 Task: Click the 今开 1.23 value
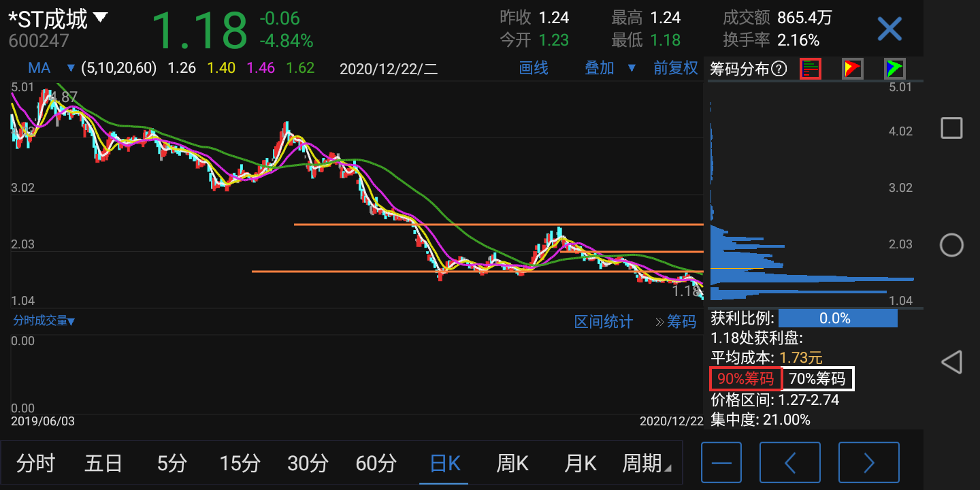[x=553, y=40]
